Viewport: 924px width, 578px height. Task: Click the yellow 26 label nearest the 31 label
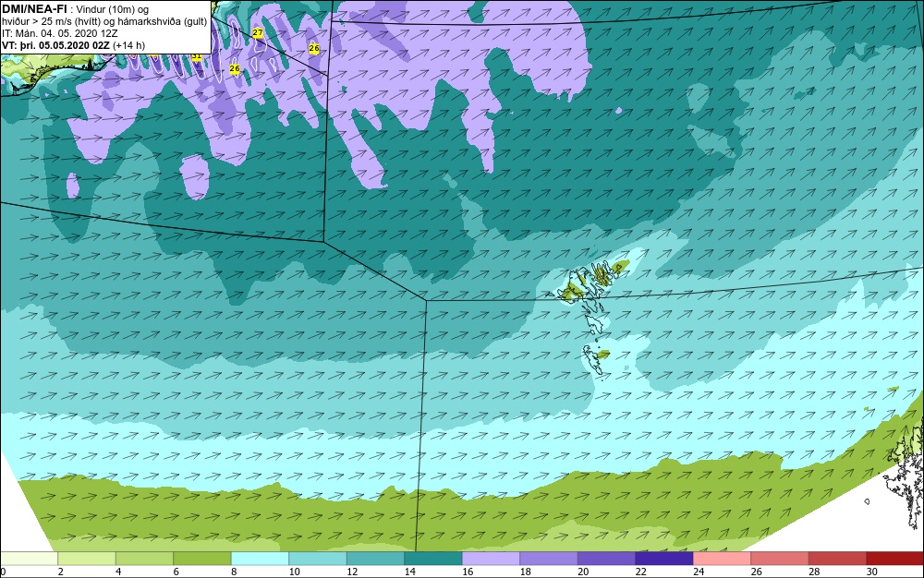(235, 69)
